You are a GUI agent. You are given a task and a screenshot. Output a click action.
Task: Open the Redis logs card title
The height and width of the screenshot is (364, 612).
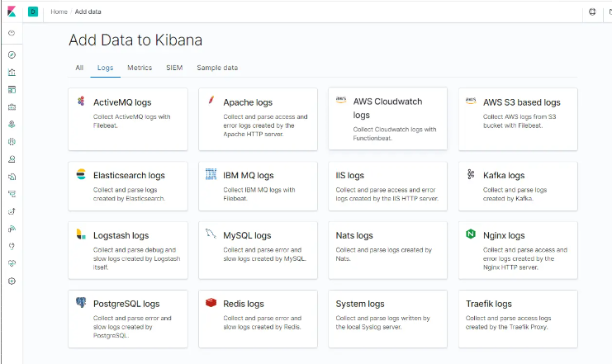244,304
